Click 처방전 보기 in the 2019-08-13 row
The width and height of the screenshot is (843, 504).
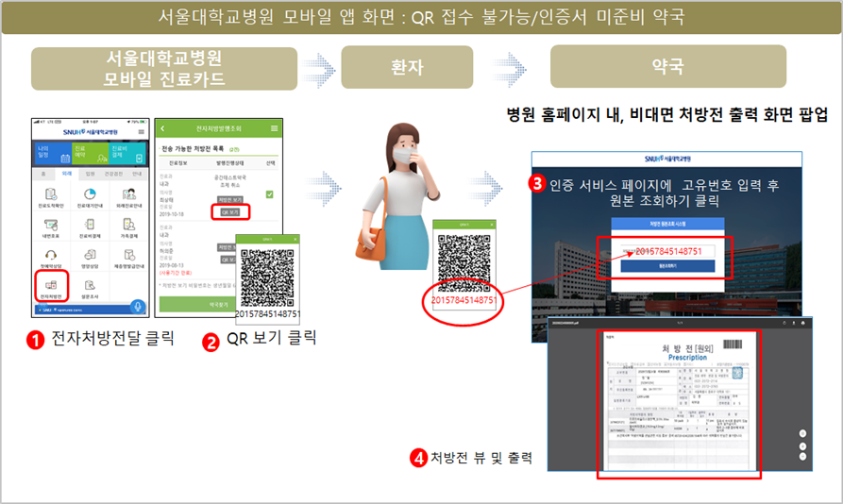pyautogui.click(x=227, y=247)
